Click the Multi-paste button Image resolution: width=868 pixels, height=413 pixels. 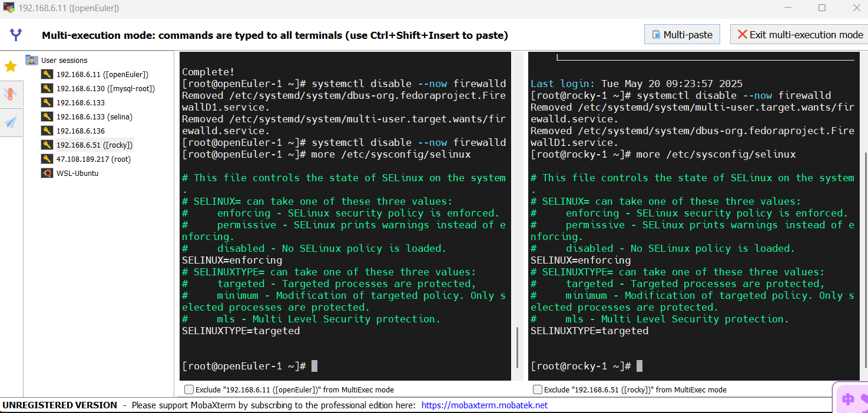[x=682, y=35]
